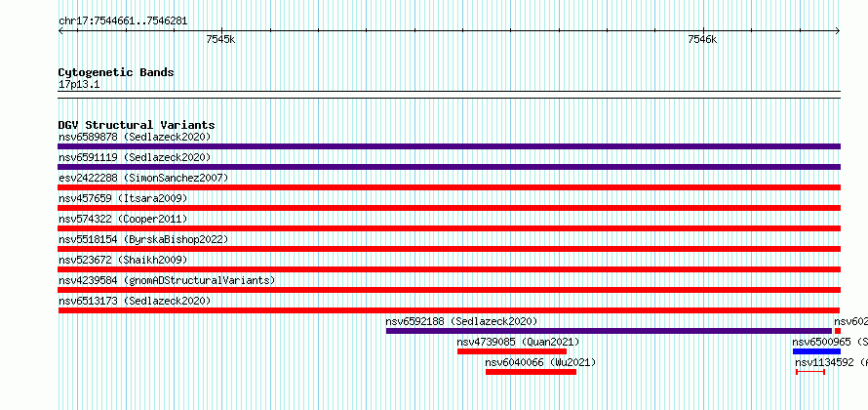The image size is (868, 410).
Task: Select the nsv6040066 red variant bar
Action: (531, 372)
